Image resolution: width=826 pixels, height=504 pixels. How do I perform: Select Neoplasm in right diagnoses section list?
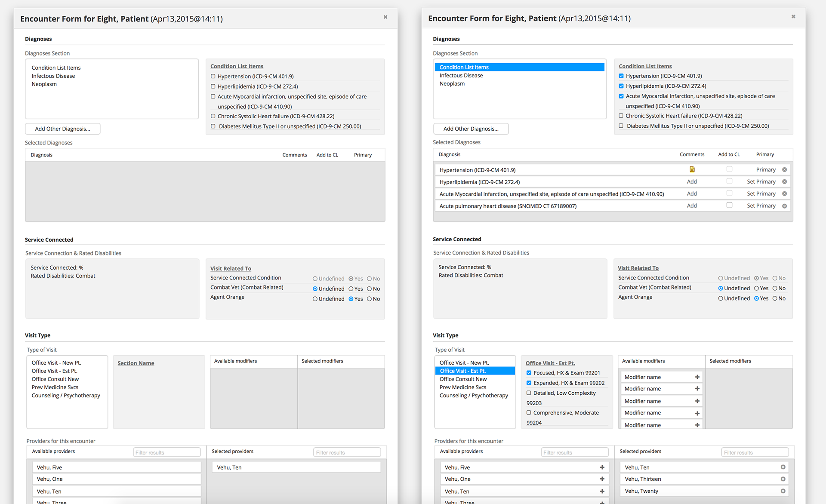(x=452, y=84)
